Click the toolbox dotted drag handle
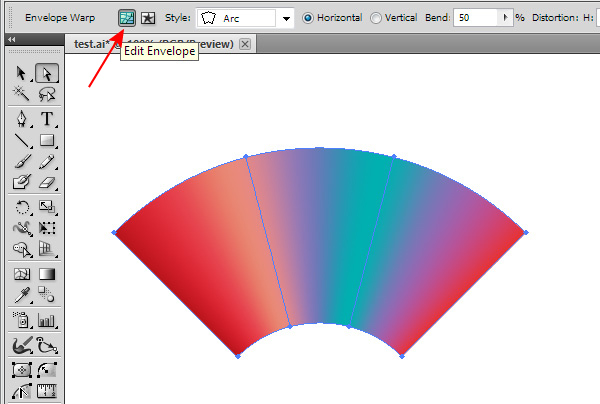Screen dimensions: 600x404 coord(34,51)
